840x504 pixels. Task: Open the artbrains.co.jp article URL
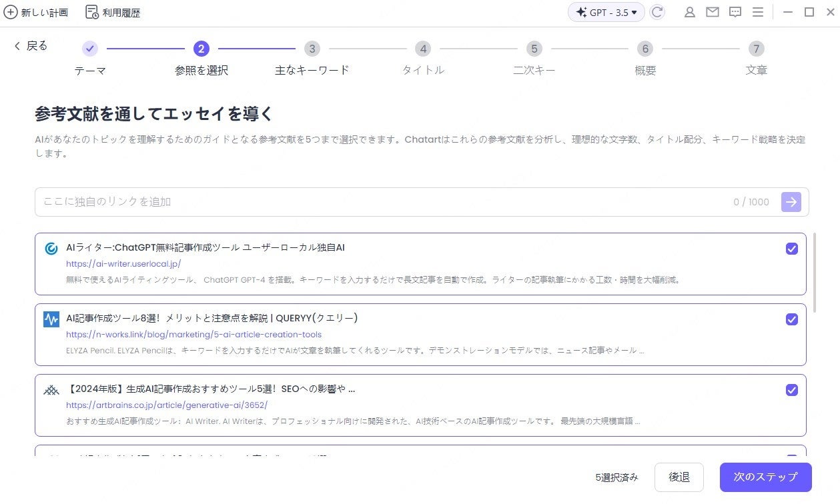(x=167, y=405)
